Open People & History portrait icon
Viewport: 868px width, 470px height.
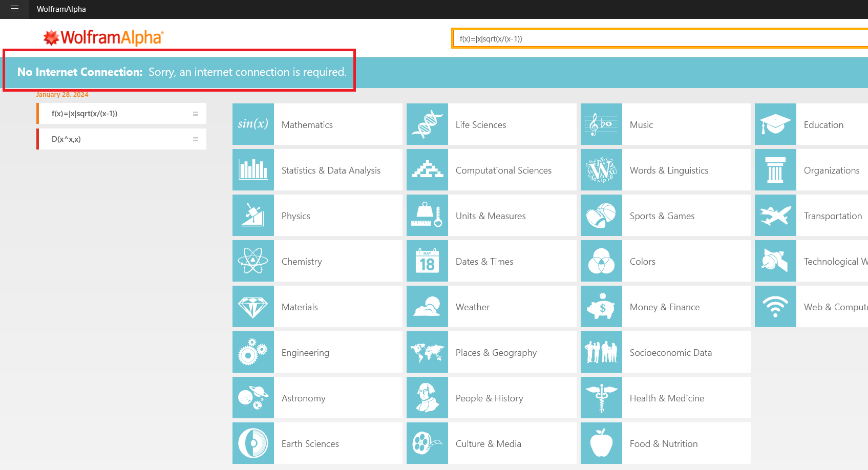click(x=427, y=398)
